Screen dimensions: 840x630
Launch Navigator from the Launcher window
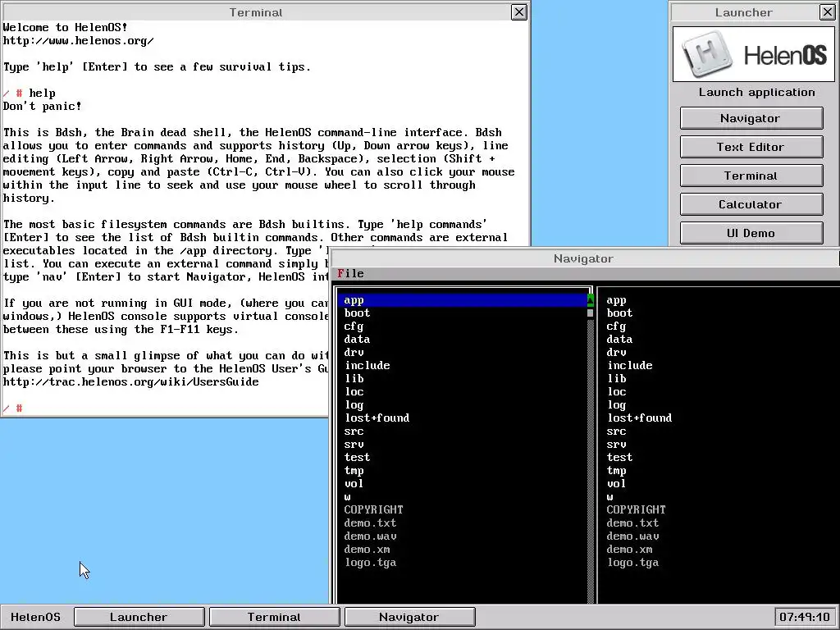pyautogui.click(x=751, y=118)
